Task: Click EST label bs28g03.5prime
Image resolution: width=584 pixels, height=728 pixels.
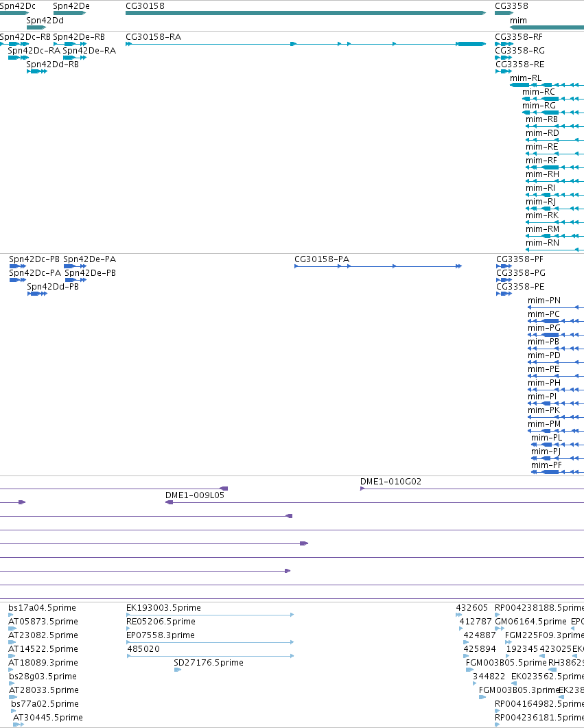Action: tap(43, 677)
